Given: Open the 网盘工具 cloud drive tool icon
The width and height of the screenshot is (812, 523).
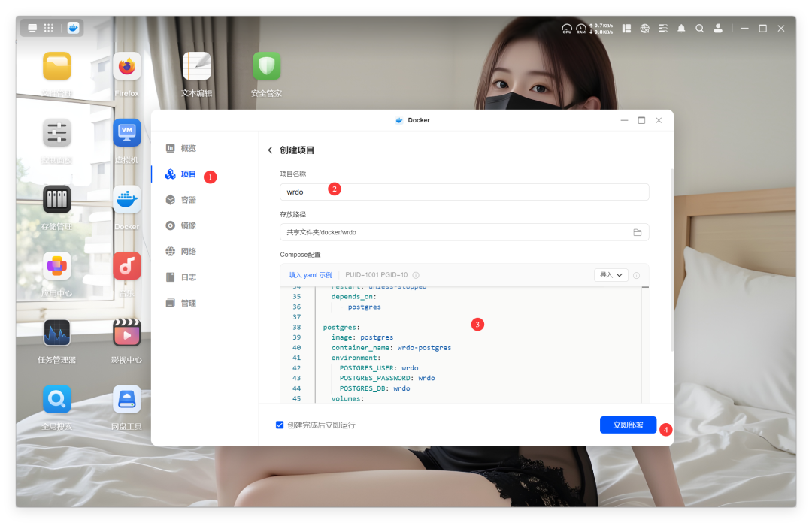Looking at the screenshot, I should coord(127,399).
